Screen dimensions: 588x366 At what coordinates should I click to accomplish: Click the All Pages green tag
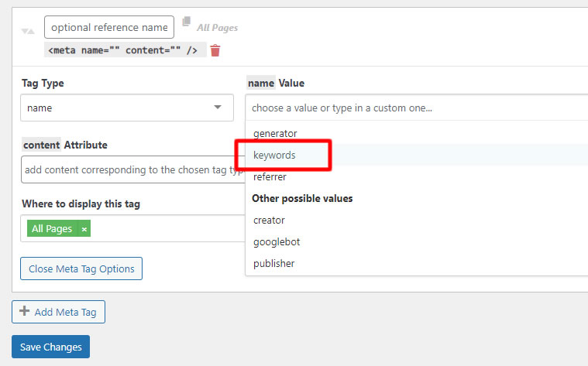[x=52, y=229]
